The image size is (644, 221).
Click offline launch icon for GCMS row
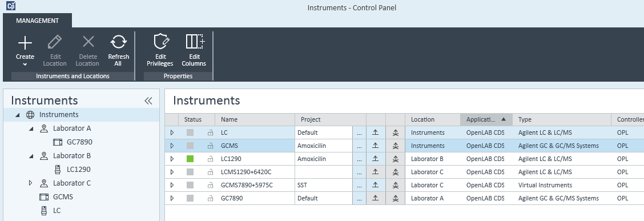point(396,146)
